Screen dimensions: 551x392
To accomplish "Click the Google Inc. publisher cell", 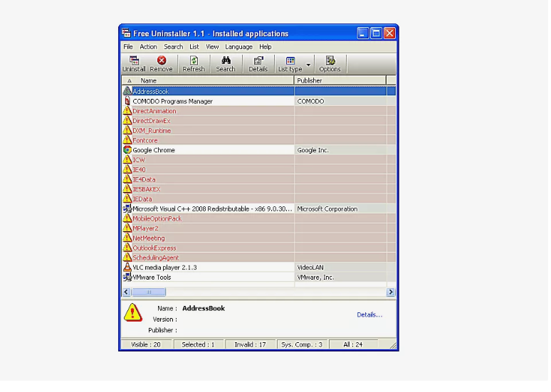I will tap(340, 150).
